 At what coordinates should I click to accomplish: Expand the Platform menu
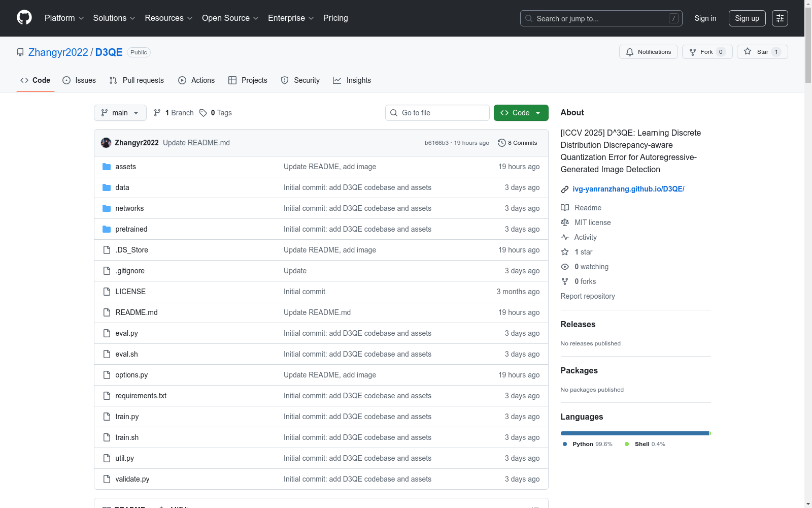coord(64,18)
